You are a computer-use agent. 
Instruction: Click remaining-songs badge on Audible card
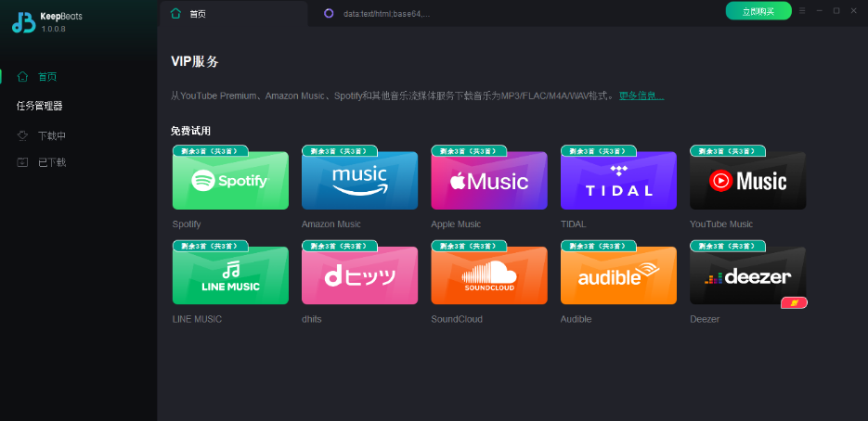pos(599,246)
